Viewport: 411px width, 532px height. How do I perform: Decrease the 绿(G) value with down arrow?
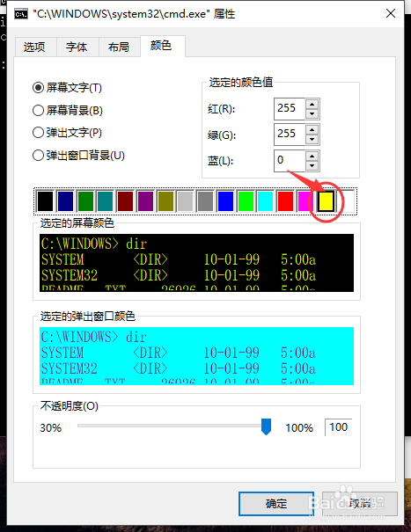(312, 139)
